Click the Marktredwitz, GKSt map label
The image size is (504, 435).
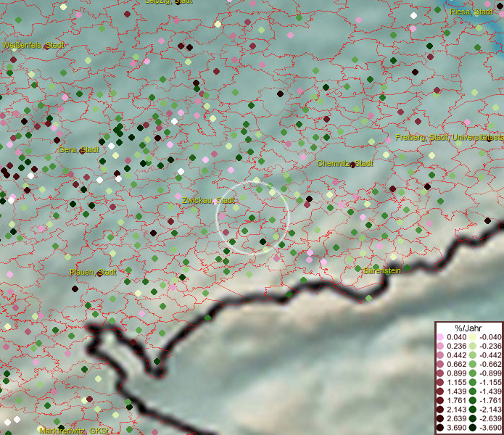(x=74, y=431)
